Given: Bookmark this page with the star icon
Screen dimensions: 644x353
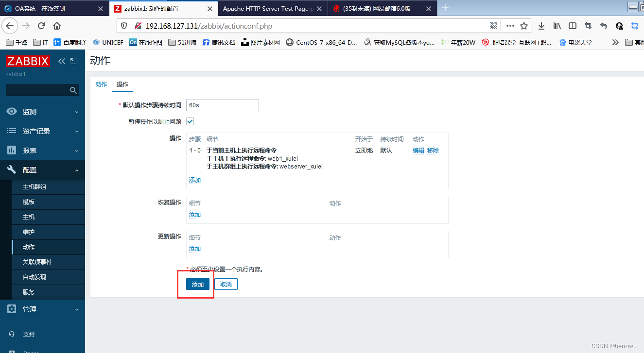Looking at the screenshot, I should coord(524,26).
